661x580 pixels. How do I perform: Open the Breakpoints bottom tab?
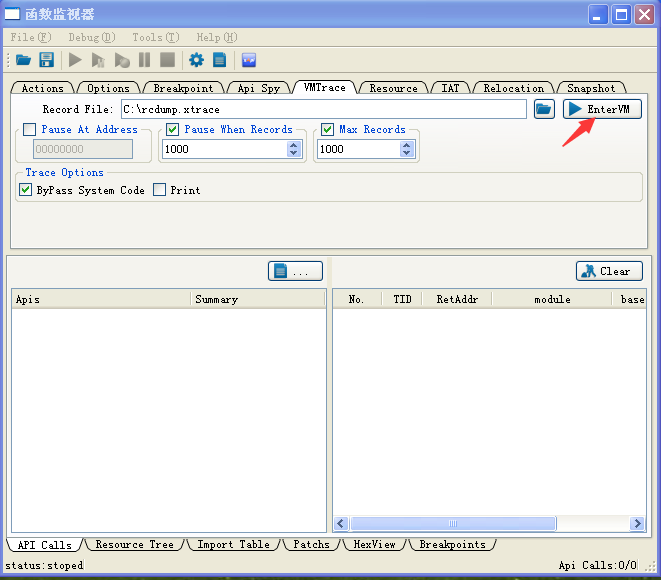coord(452,545)
